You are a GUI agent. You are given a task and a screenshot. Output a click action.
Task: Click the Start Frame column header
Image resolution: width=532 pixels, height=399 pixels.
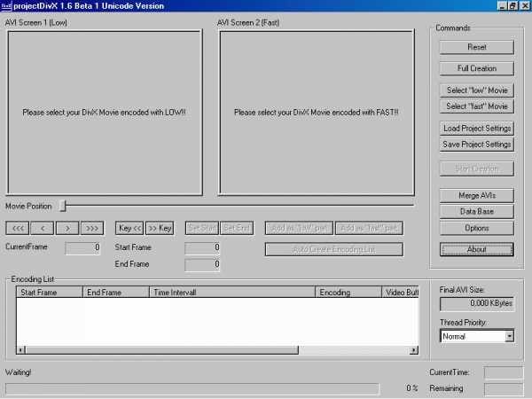coord(49,292)
